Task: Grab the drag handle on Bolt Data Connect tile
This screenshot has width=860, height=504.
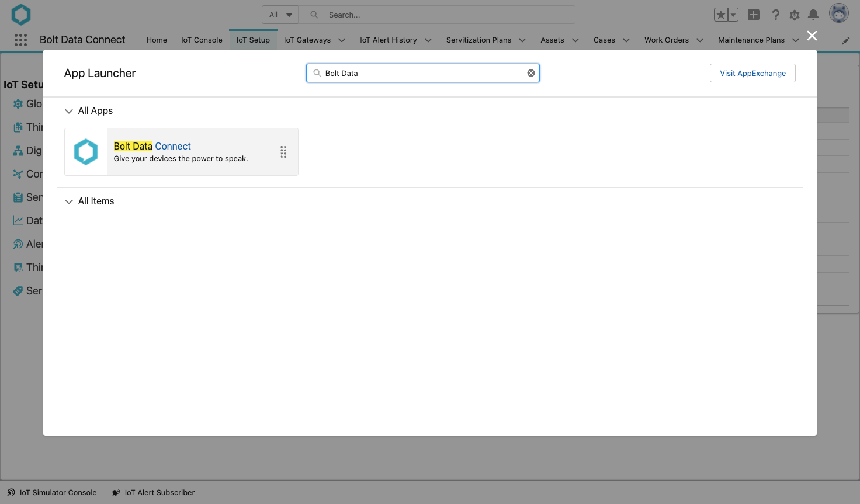Action: [x=283, y=152]
